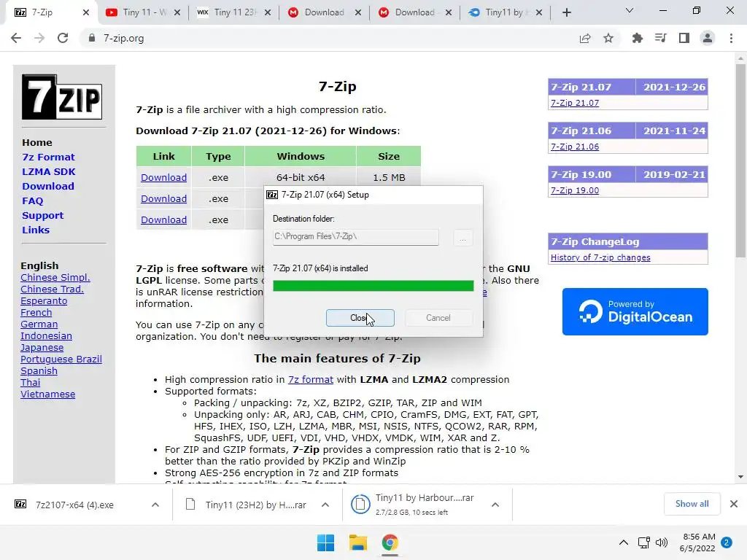This screenshot has width=747, height=560.
Task: Click the green installation progress bar
Action: click(373, 286)
